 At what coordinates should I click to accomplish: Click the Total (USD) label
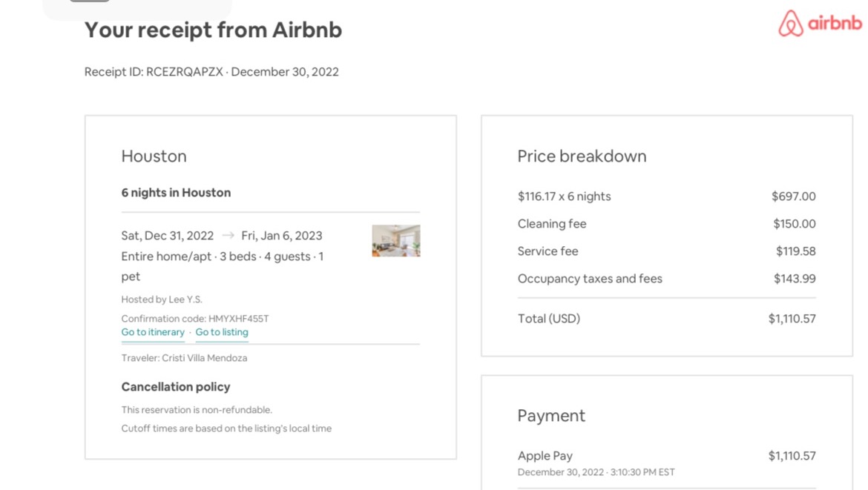548,319
